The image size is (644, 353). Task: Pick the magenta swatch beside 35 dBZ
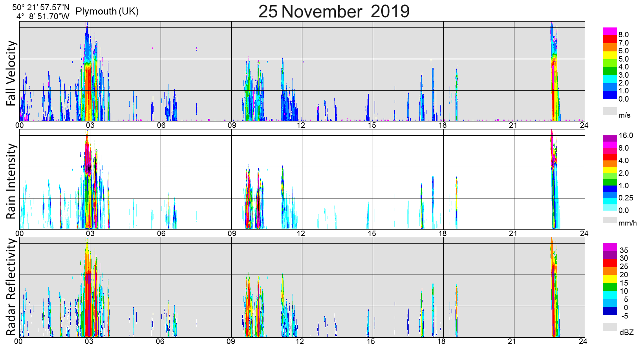pyautogui.click(x=610, y=247)
